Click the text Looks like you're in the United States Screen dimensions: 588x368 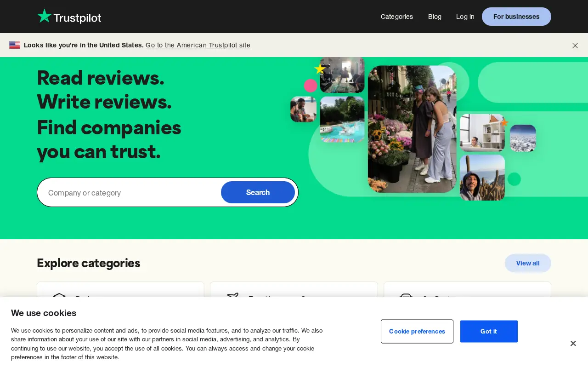tap(84, 45)
